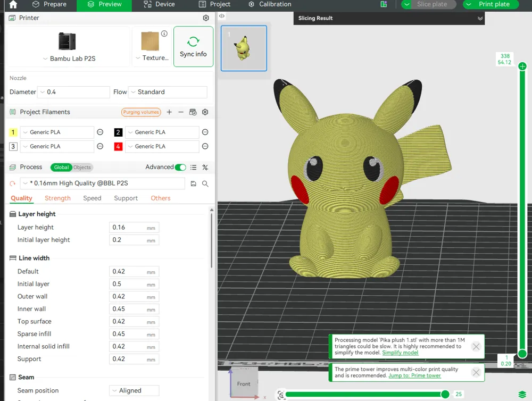Click compare presets icon next to Advanced

tap(205, 167)
